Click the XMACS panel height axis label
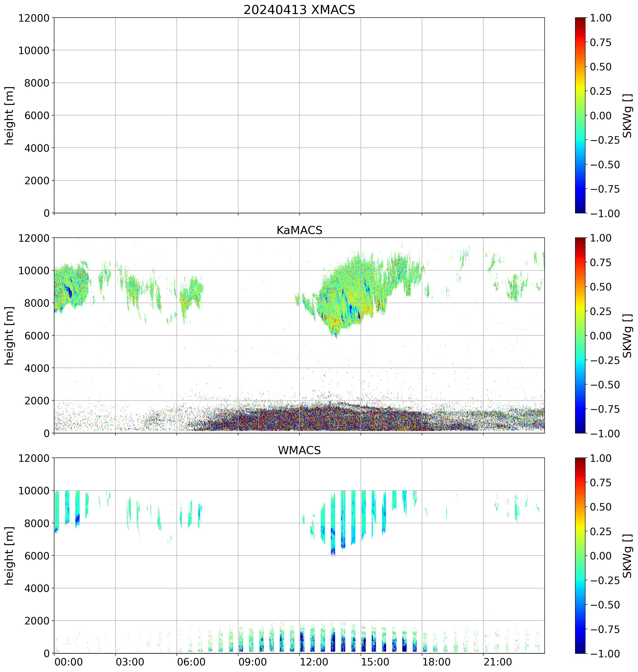The image size is (638, 672). pos(9,116)
